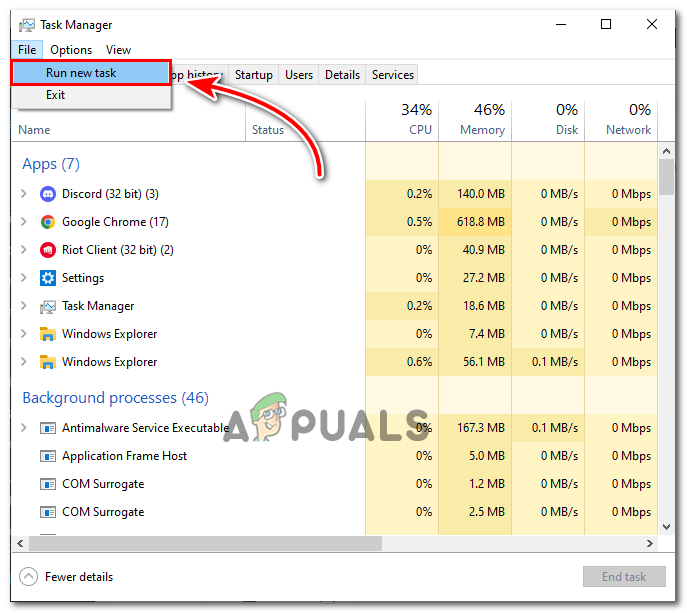The height and width of the screenshot is (613, 687).
Task: Click the Apps (7) group heading
Action: 51,164
